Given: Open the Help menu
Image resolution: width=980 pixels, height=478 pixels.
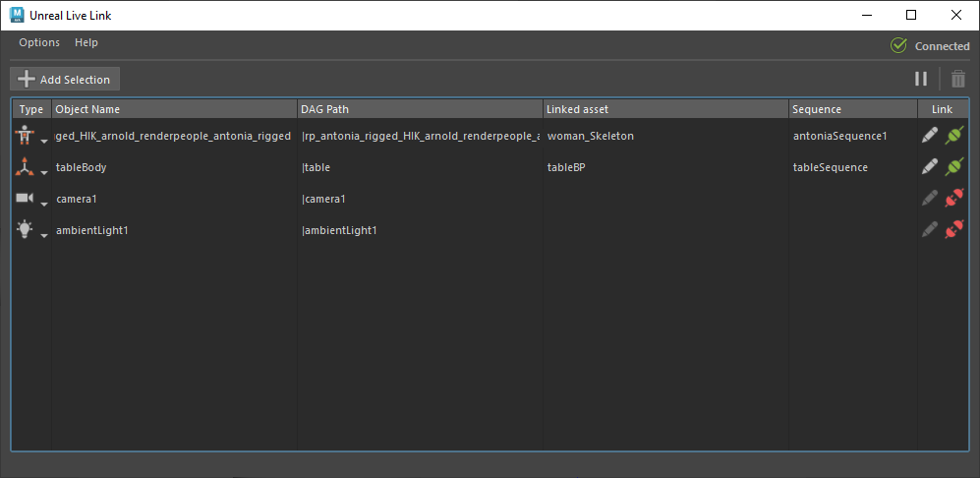Looking at the screenshot, I should (86, 43).
